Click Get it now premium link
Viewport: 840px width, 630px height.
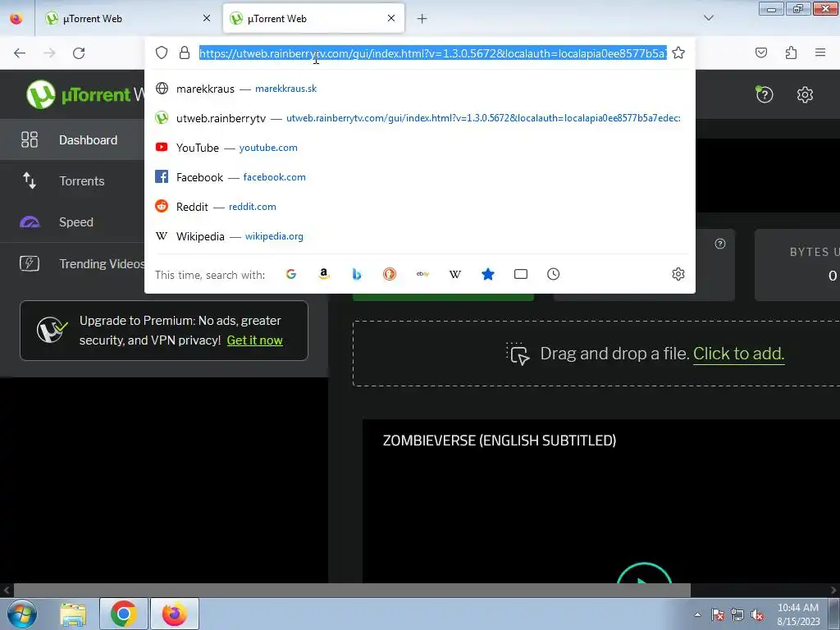coord(254,340)
